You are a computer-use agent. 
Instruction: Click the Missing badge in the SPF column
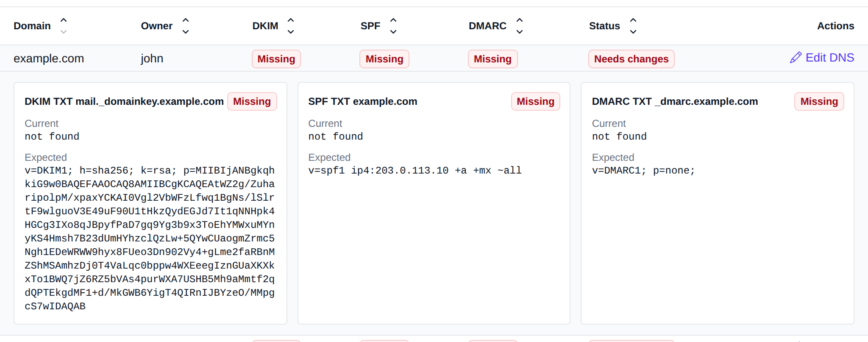(384, 59)
